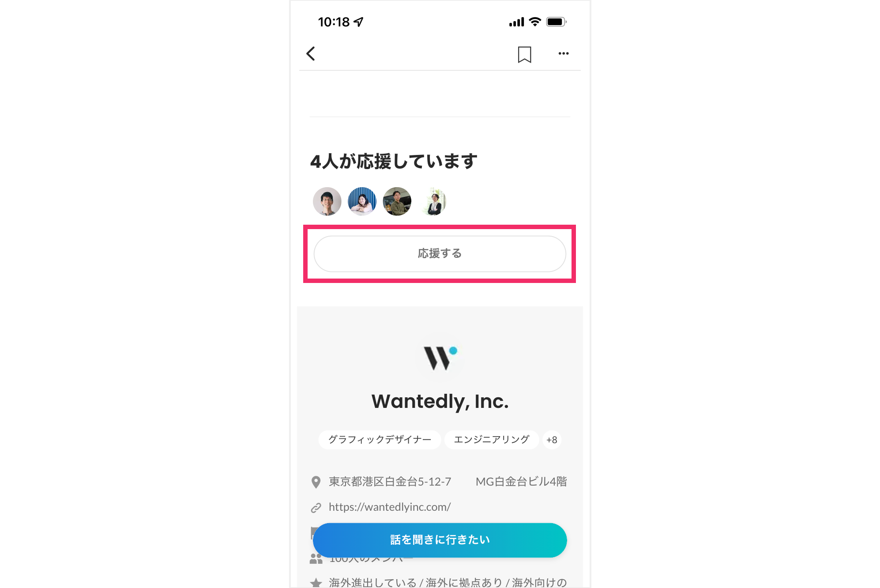Tap the members people icon

coord(316,559)
